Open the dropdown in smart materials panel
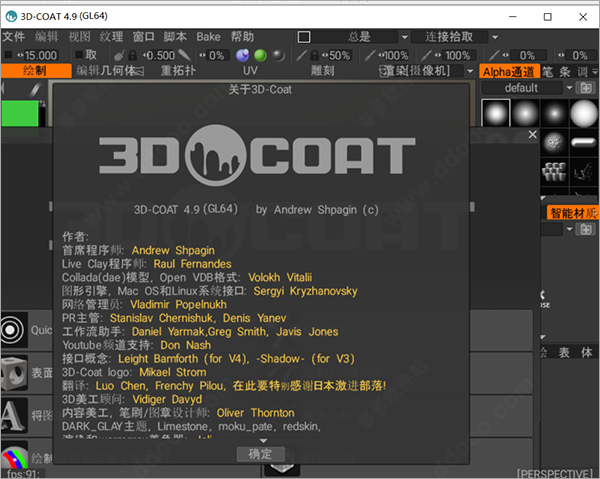600x479 pixels. (569, 229)
